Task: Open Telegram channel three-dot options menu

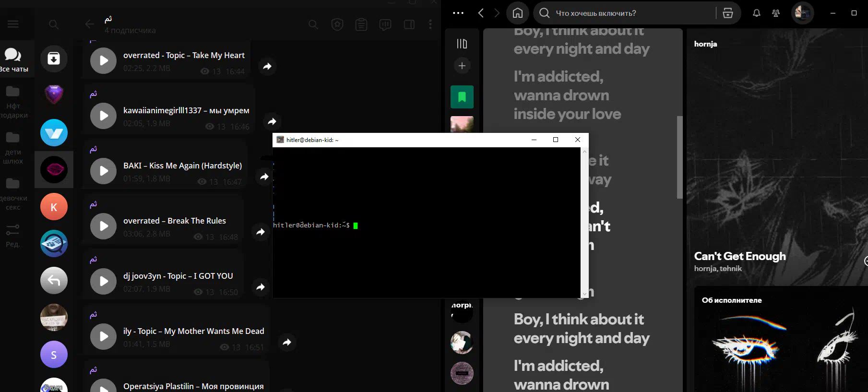Action: (x=430, y=24)
